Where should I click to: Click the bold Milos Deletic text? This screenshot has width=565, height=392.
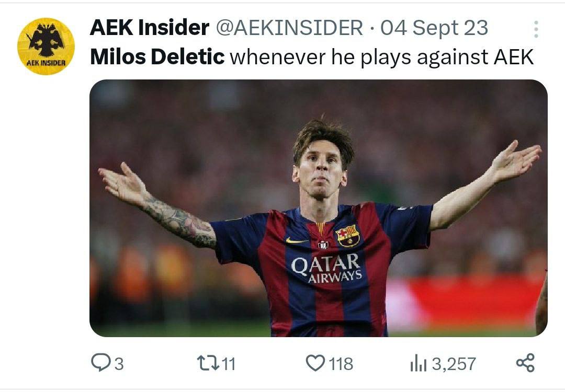[157, 57]
